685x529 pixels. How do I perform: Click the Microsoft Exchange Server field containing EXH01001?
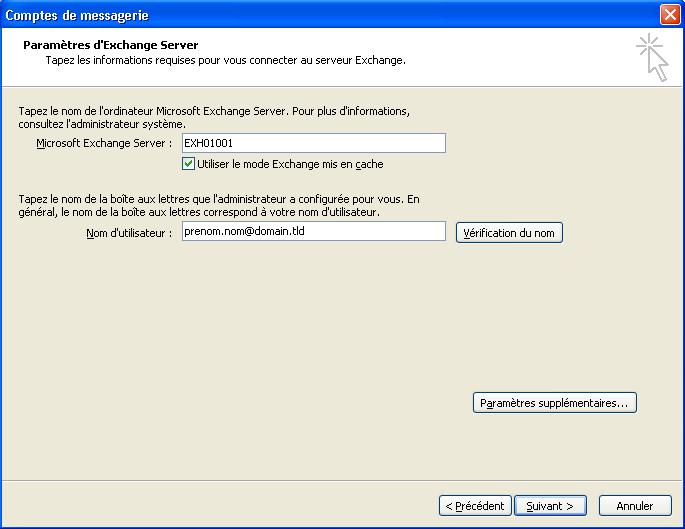314,143
